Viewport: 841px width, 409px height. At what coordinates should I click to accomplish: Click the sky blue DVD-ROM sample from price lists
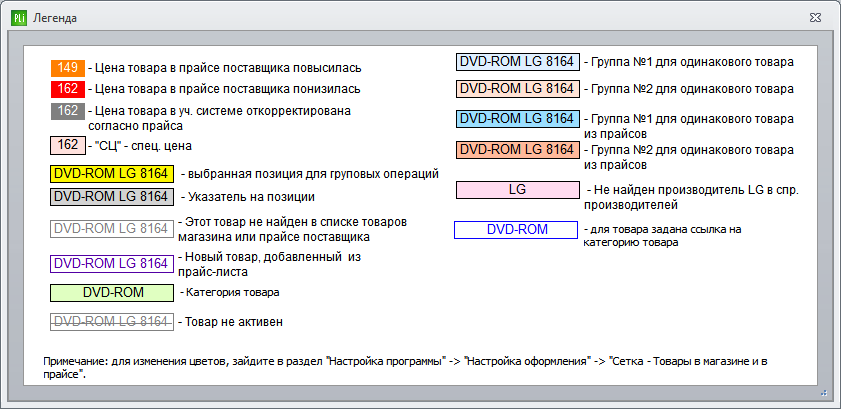click(518, 118)
